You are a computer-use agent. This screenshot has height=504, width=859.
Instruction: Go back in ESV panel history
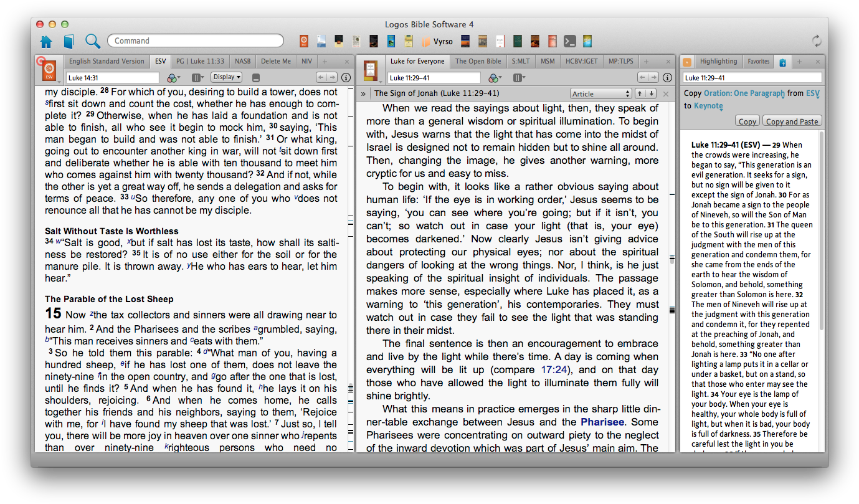(321, 77)
